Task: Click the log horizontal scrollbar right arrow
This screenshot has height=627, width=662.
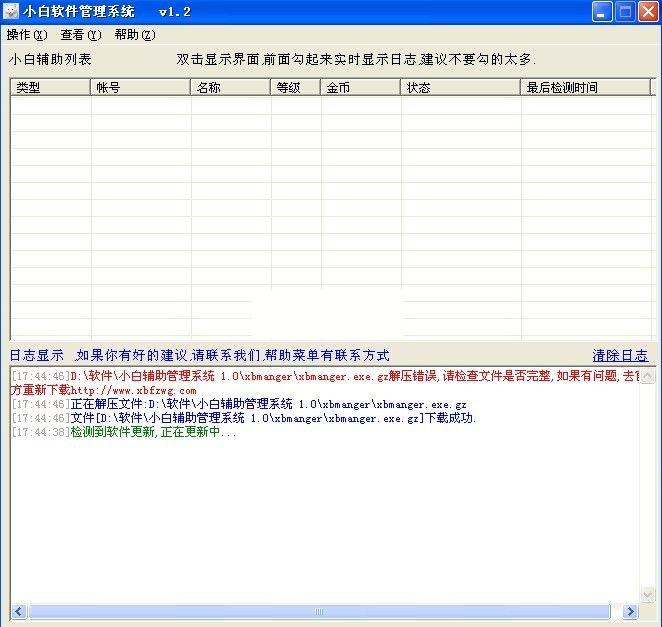Action: tap(630, 611)
